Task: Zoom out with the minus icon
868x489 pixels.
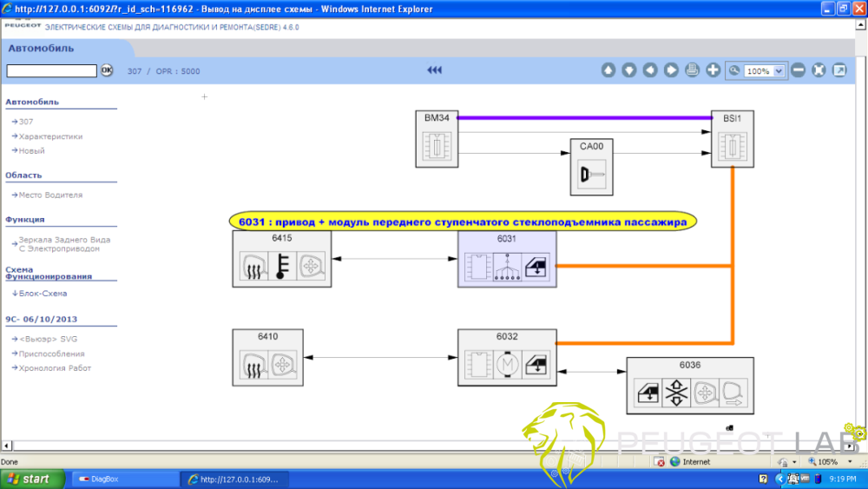Action: pyautogui.click(x=798, y=70)
